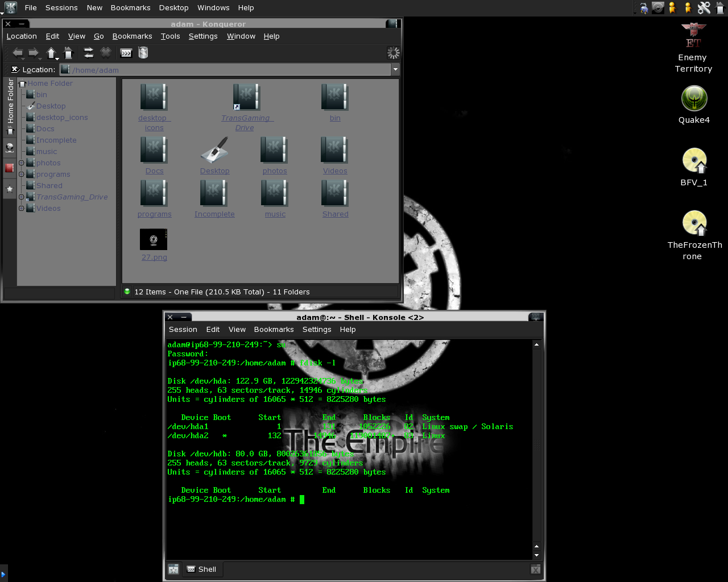Click the Stop loading toolbar icon
The height and width of the screenshot is (582, 728).
(106, 53)
